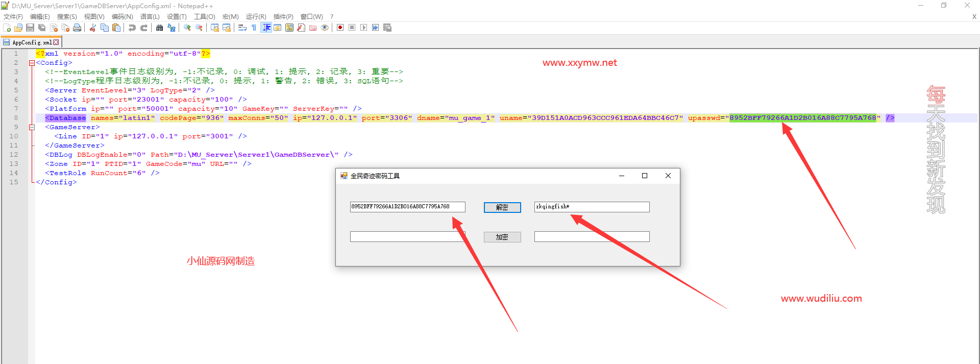The image size is (980, 364).
Task: Click the port="23001" Socket attribute
Action: click(x=137, y=100)
